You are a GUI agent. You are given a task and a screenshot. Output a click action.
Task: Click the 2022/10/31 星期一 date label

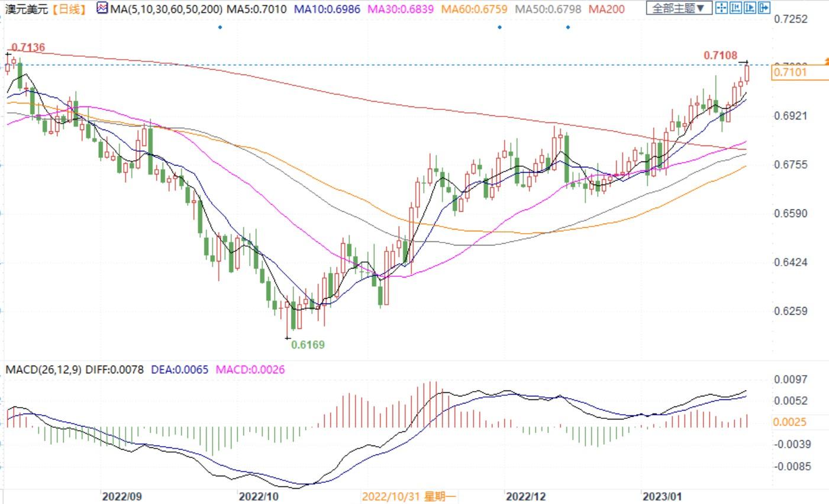(409, 496)
